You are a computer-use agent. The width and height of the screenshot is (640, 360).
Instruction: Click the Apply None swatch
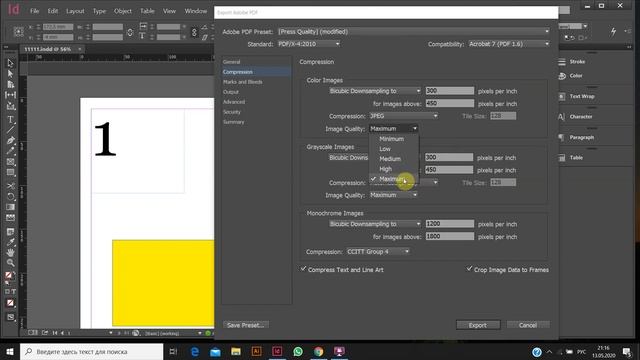(x=10, y=303)
